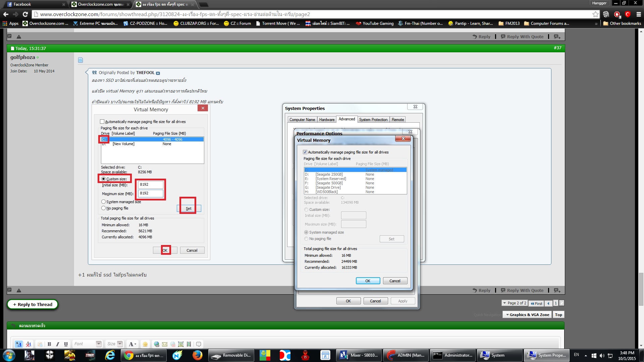Click the insert image icon
Viewport: 644px width, 362px height.
(x=181, y=344)
